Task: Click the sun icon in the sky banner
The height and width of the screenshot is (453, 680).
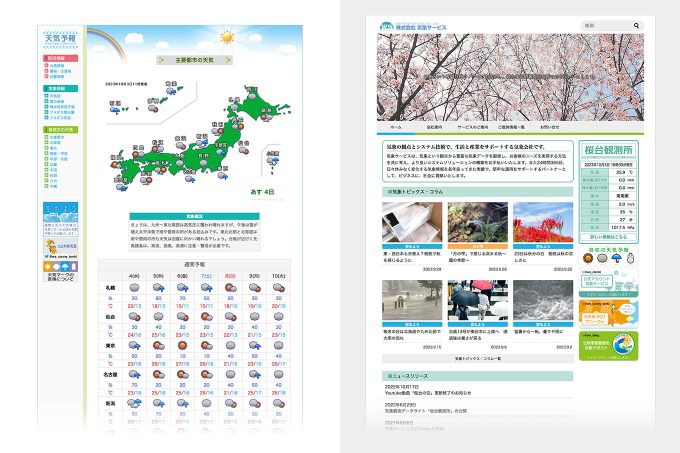Action: tap(227, 38)
